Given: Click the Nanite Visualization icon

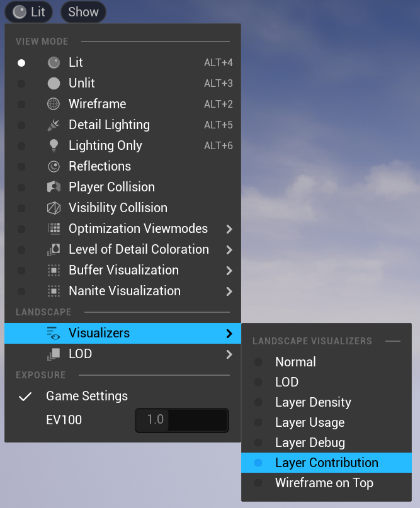Looking at the screenshot, I should click(54, 291).
